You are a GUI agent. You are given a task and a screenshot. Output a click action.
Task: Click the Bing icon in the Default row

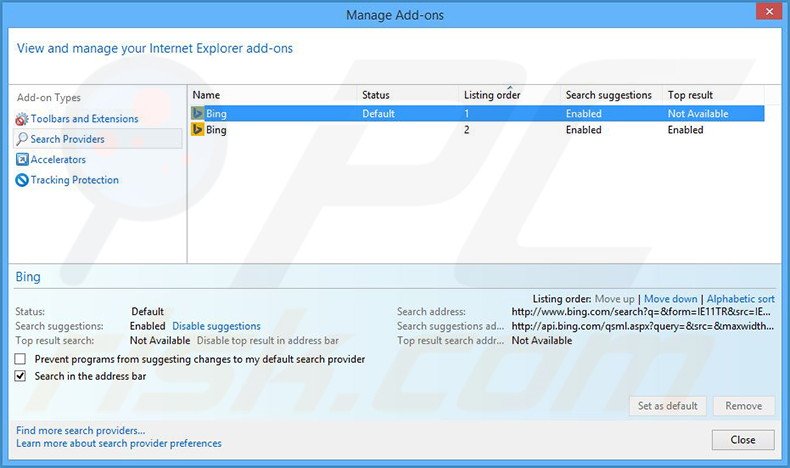pyautogui.click(x=198, y=113)
